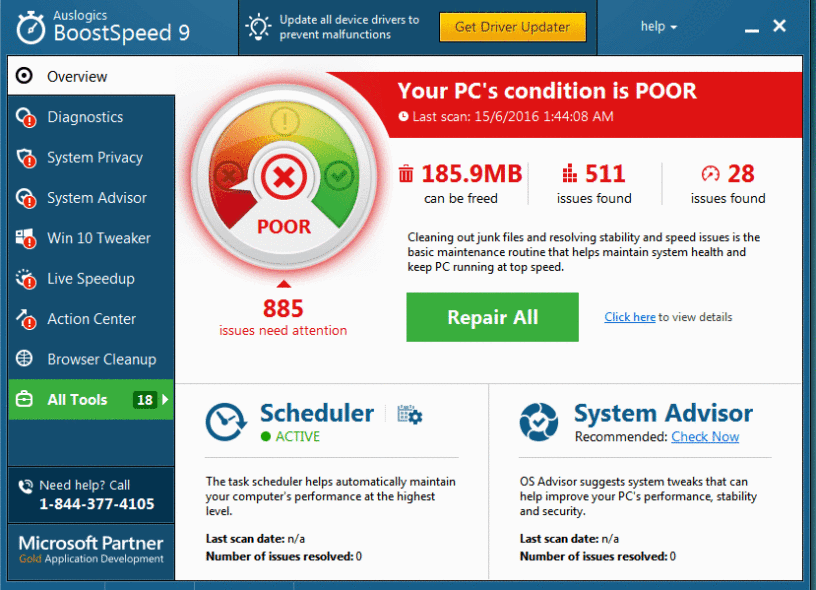Click the System Privacy shield icon
The width and height of the screenshot is (816, 590).
click(26, 158)
